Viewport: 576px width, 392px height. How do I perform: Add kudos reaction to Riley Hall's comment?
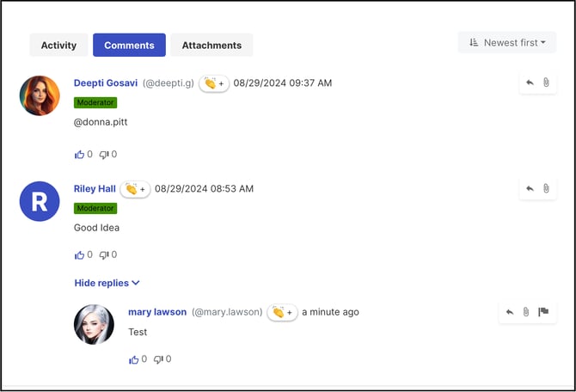pyautogui.click(x=135, y=189)
